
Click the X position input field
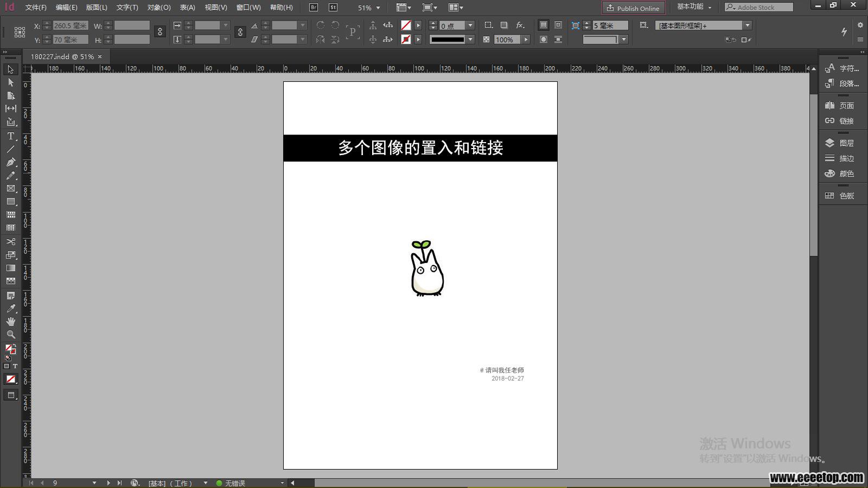coord(70,25)
